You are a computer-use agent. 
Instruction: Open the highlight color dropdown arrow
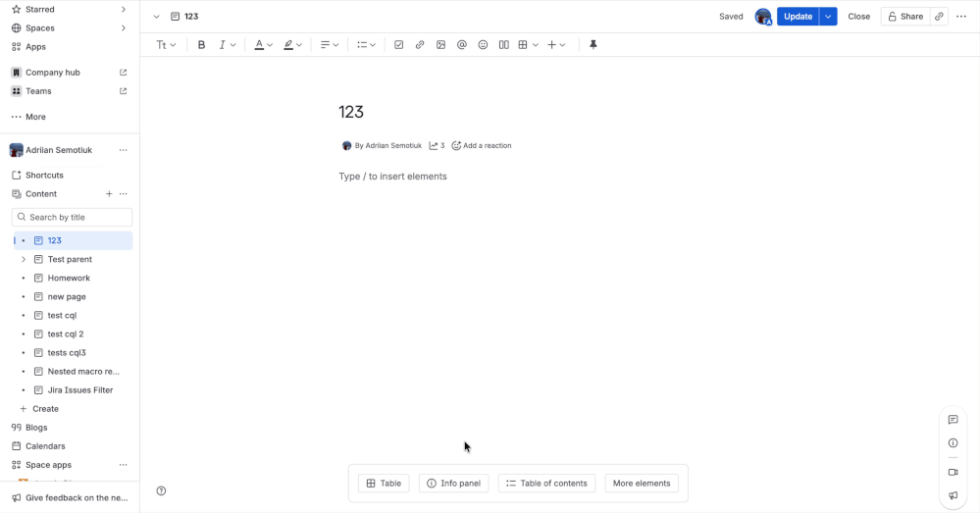pyautogui.click(x=299, y=45)
